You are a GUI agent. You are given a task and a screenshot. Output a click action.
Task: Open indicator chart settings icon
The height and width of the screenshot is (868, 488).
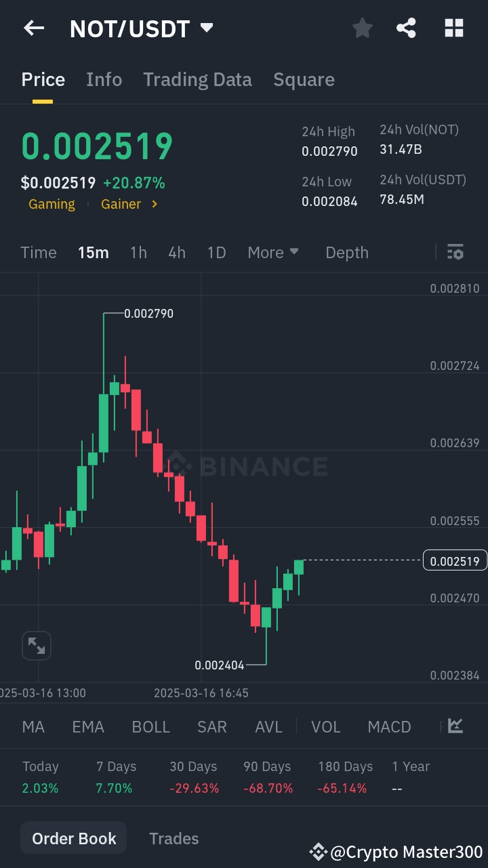coord(455,726)
